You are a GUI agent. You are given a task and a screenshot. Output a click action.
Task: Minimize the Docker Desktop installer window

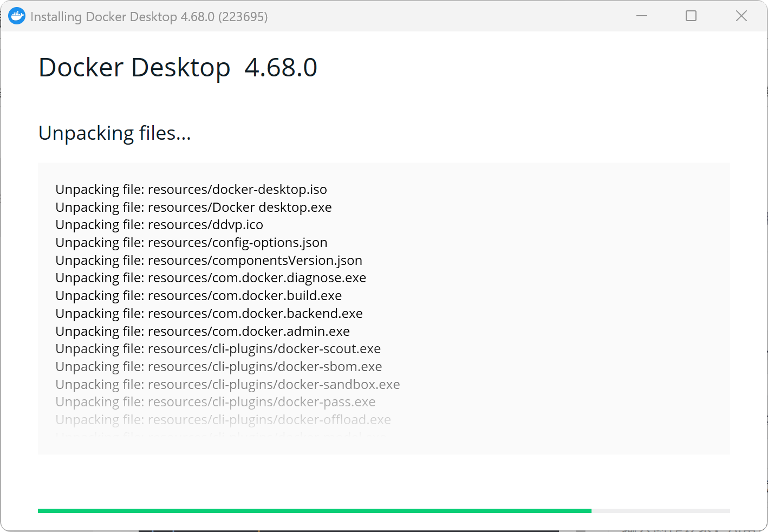point(642,16)
